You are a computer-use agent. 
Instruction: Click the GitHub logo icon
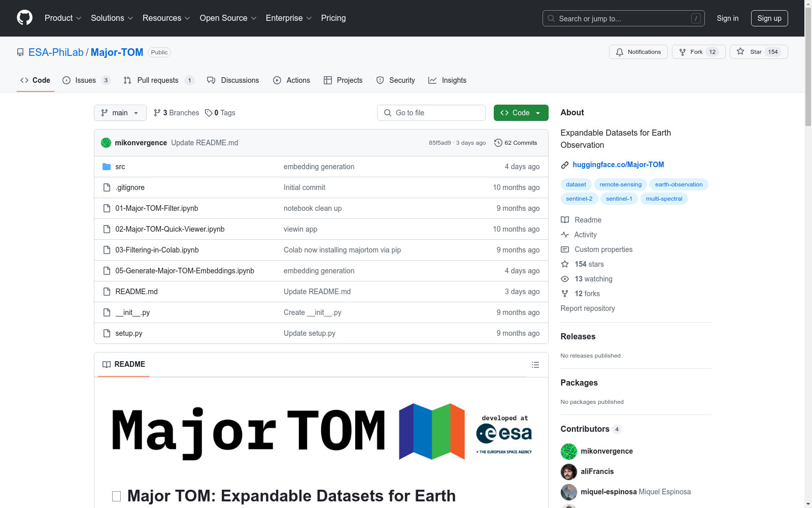click(24, 18)
